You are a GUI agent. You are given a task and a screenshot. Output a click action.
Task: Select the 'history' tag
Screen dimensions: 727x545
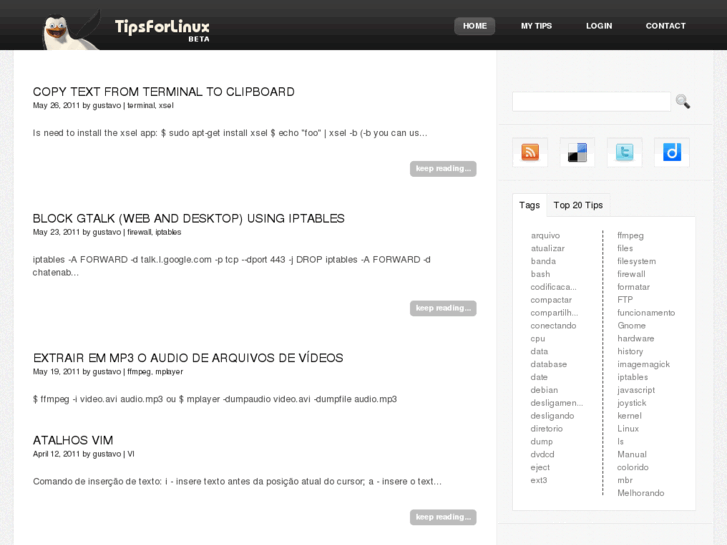pyautogui.click(x=630, y=352)
